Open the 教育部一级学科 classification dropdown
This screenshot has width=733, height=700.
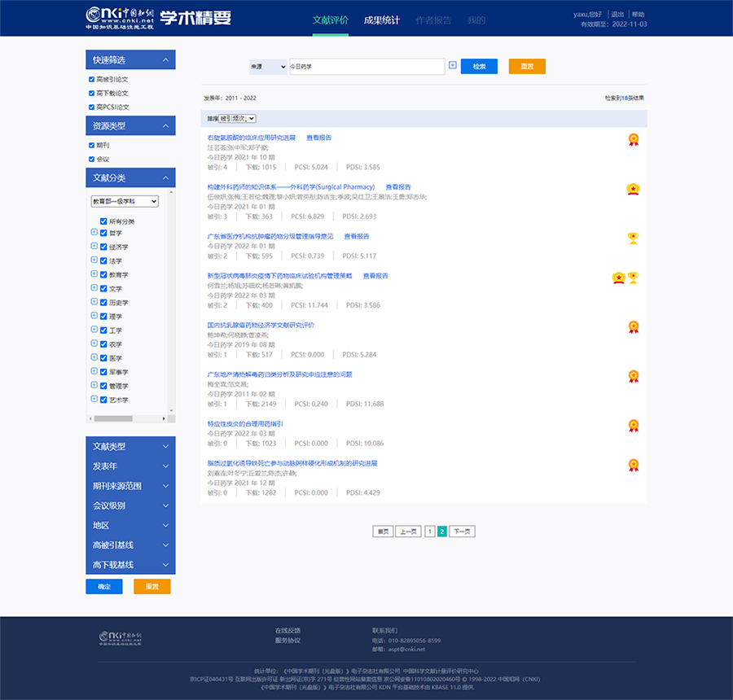click(125, 201)
